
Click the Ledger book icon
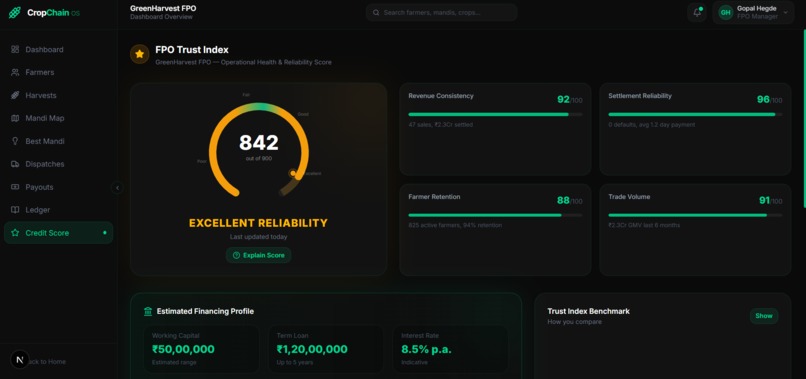15,210
